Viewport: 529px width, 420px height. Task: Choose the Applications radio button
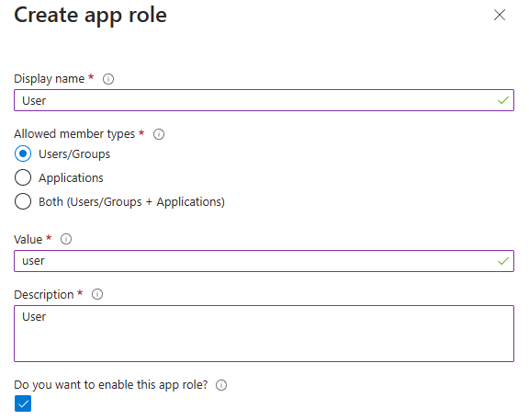23,177
